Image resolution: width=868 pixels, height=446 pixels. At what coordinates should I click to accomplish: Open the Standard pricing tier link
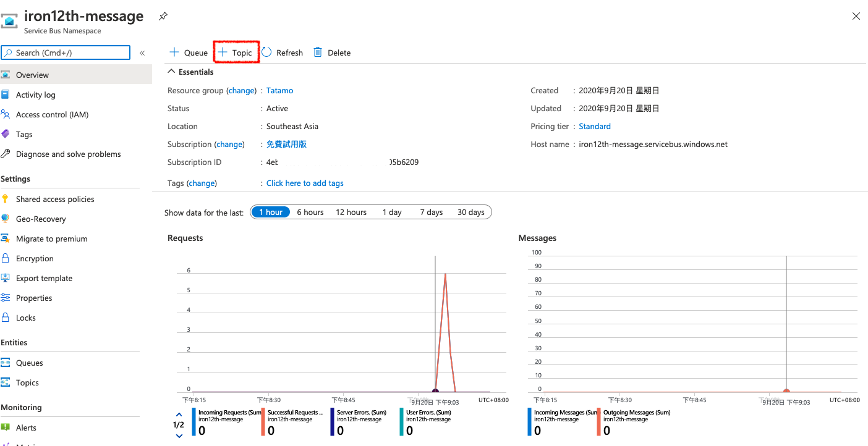pyautogui.click(x=595, y=126)
